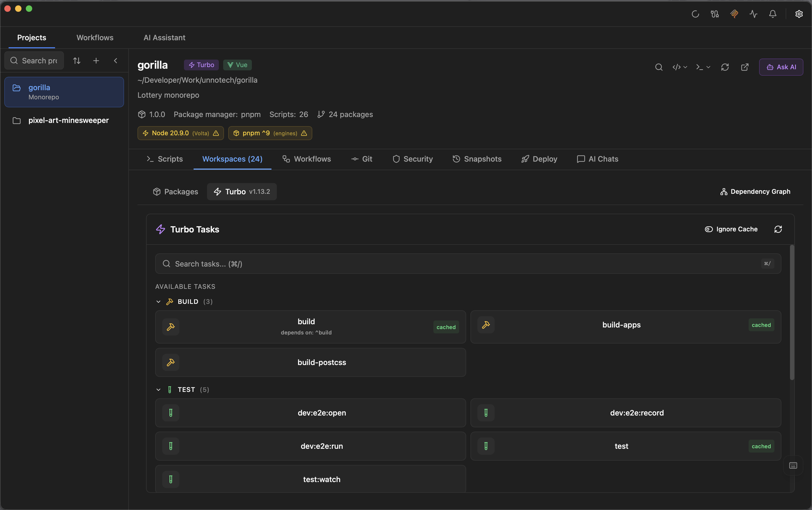
Task: Add a new project with plus icon
Action: (96, 61)
